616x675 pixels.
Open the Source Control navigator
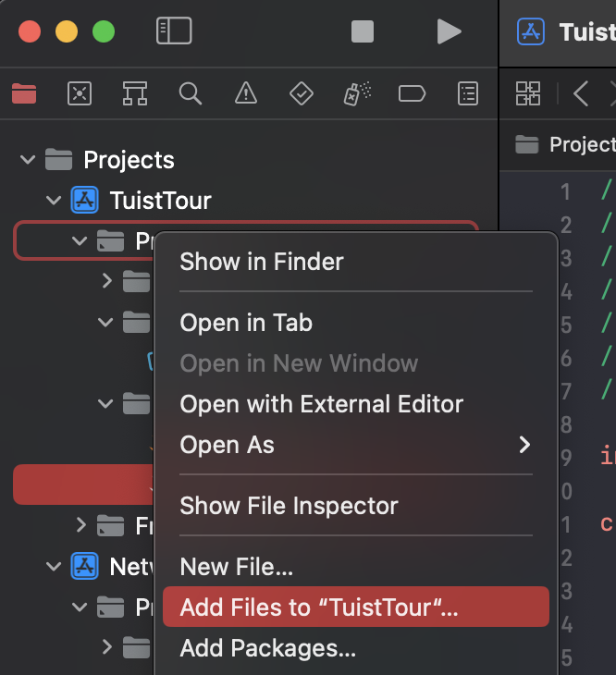[x=80, y=93]
